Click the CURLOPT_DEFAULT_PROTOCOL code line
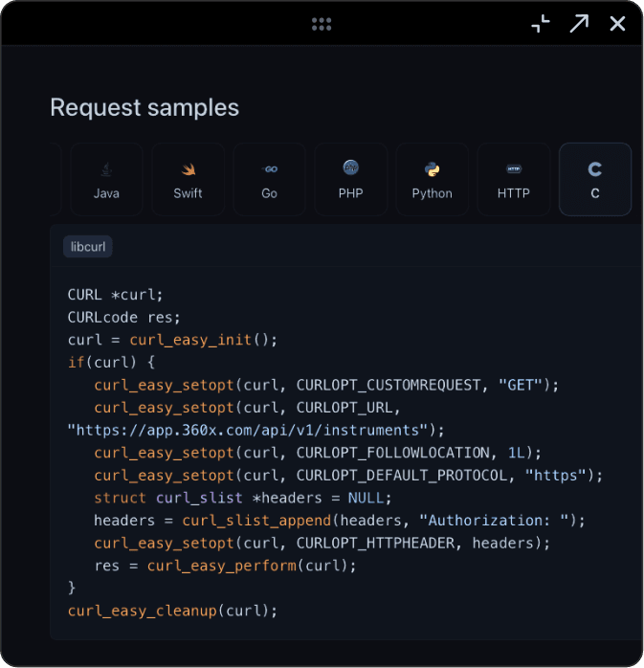The height and width of the screenshot is (668, 644). 348,476
